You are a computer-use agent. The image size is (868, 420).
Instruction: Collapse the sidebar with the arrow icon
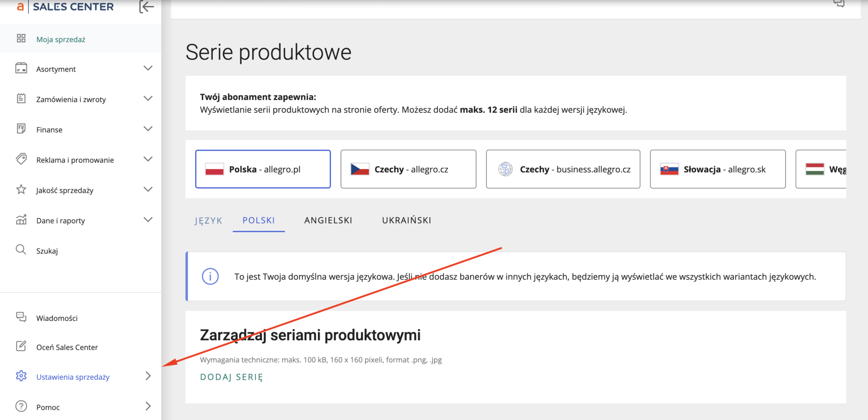pyautogui.click(x=147, y=6)
